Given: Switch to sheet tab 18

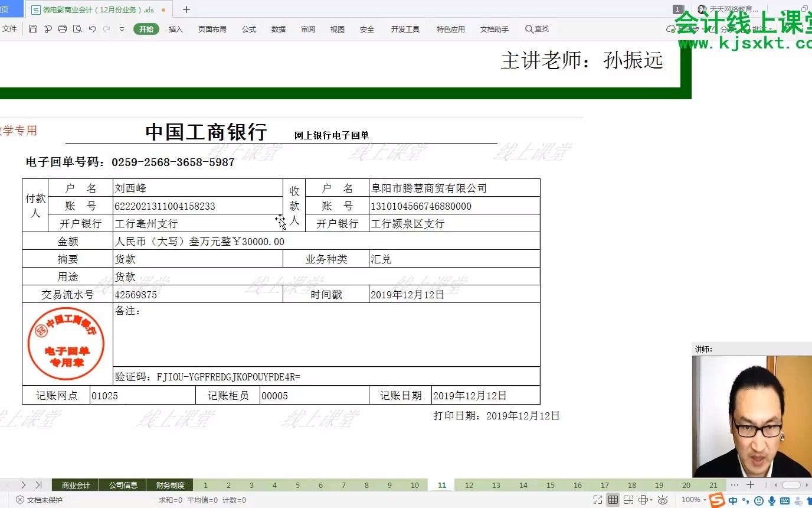Looking at the screenshot, I should pyautogui.click(x=632, y=485).
